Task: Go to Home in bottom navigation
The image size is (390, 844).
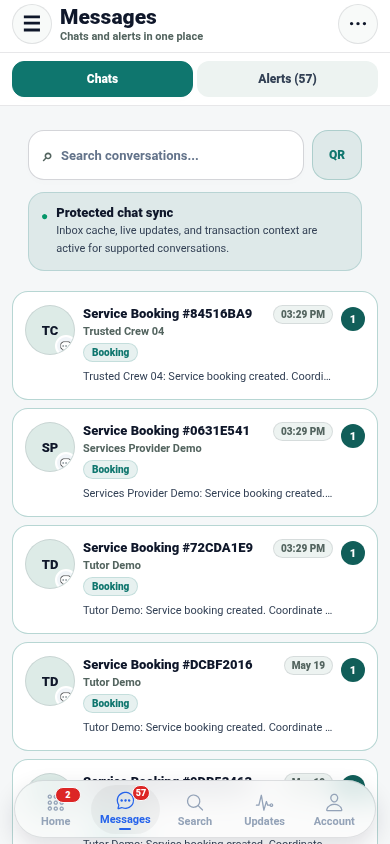Action: 55,809
